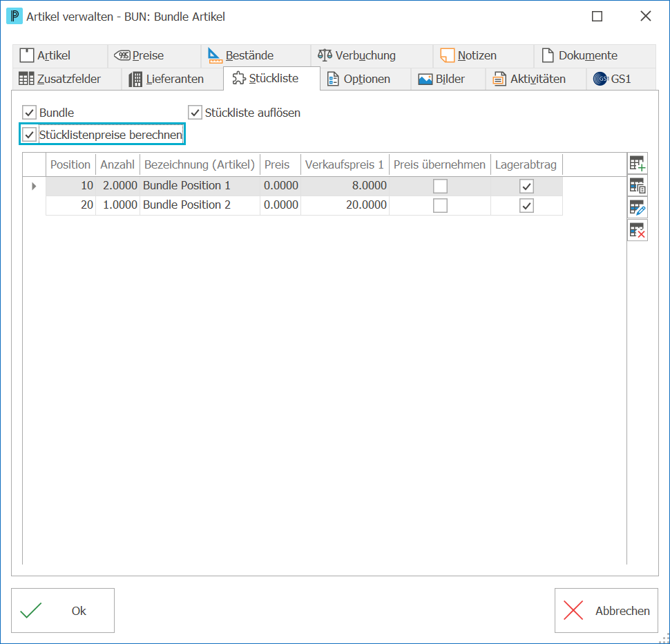Click the Bezeichnung (Artikel) column header

[200, 164]
